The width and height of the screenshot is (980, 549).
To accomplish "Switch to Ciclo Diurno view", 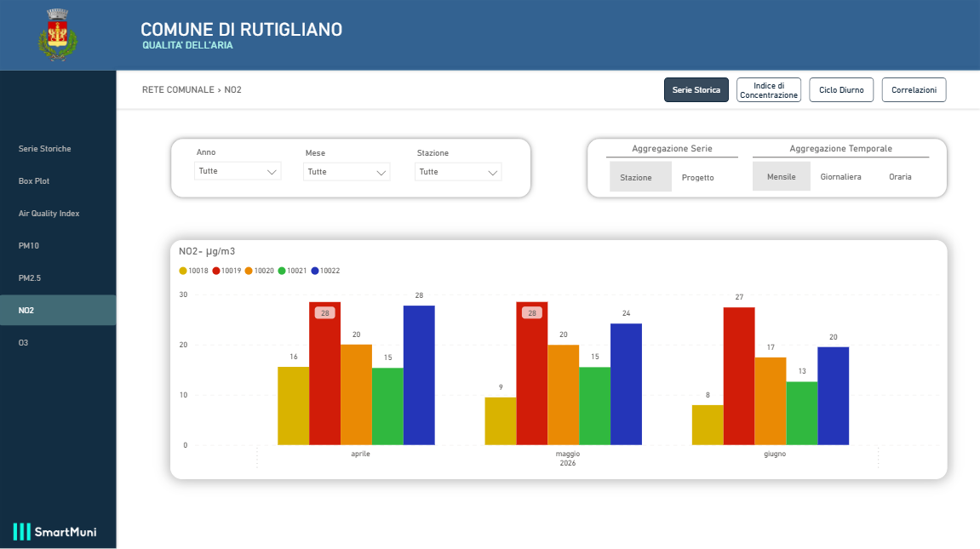I will [x=841, y=90].
